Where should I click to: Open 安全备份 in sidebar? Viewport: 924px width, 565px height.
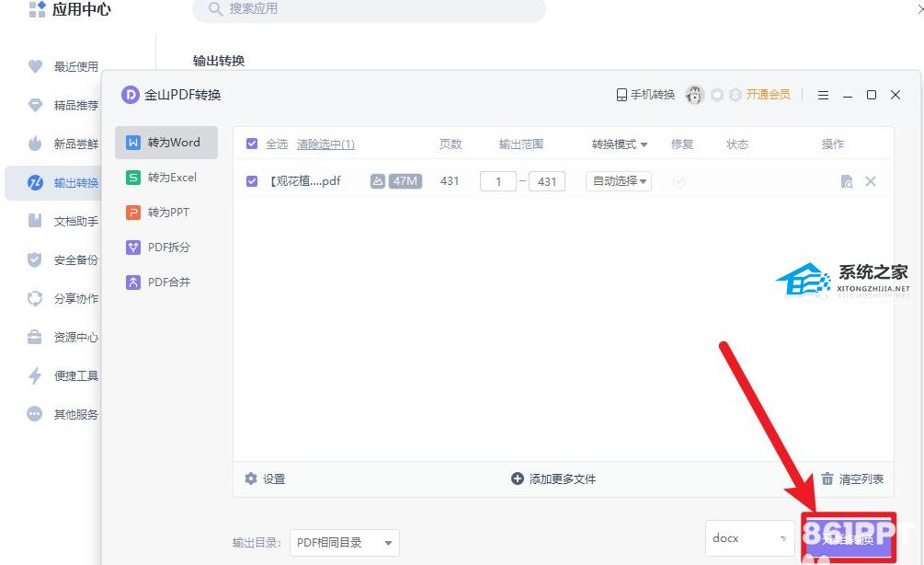point(63,259)
